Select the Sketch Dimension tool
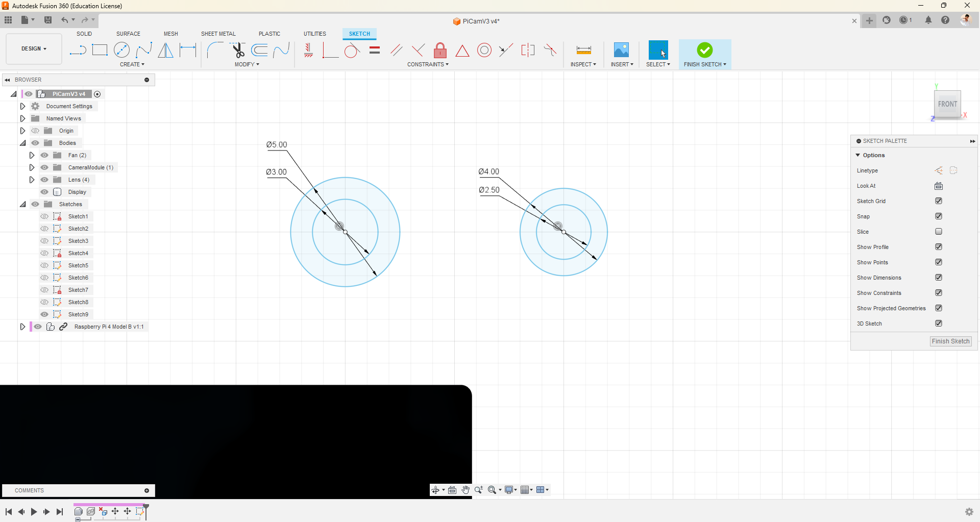 click(x=188, y=50)
